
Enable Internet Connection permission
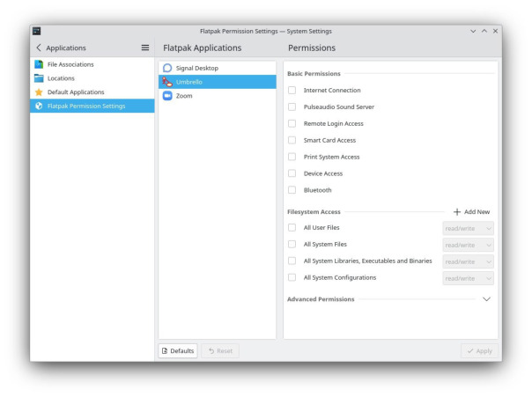(x=292, y=90)
